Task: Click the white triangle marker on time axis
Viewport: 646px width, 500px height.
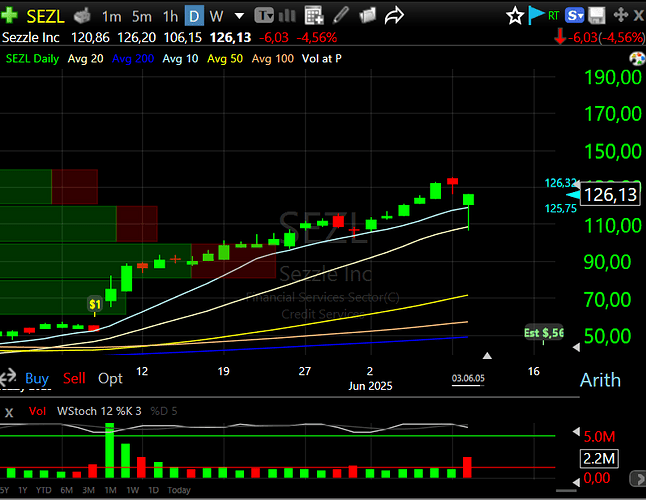Action: pyautogui.click(x=487, y=355)
